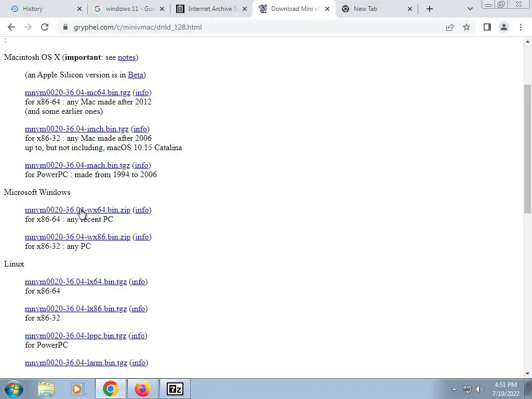Click the page scrollbar thumb
Screen dimensions: 532x399
click(x=528, y=149)
